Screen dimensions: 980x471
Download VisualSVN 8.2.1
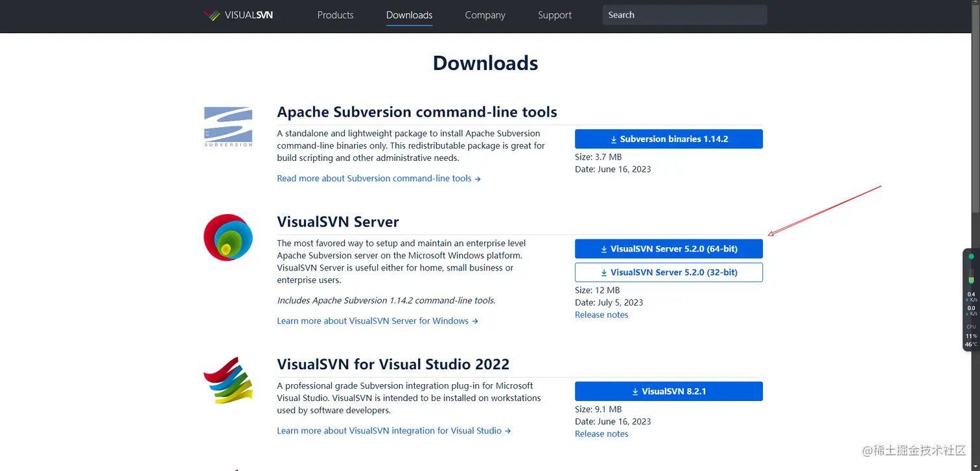669,391
